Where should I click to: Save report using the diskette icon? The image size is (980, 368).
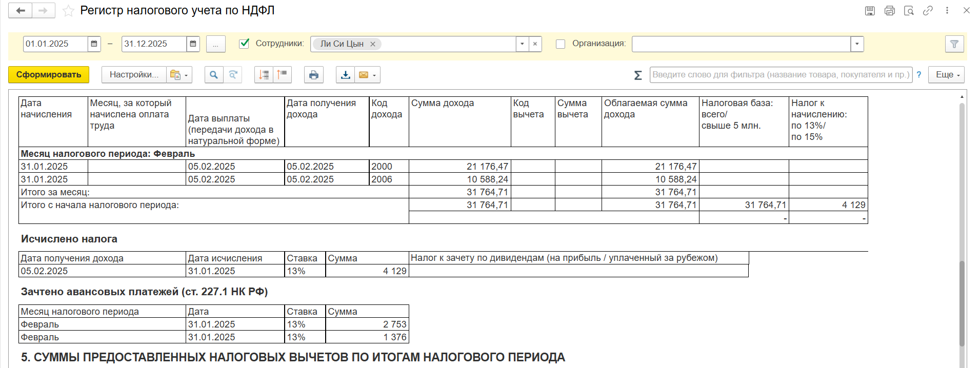coord(870,10)
